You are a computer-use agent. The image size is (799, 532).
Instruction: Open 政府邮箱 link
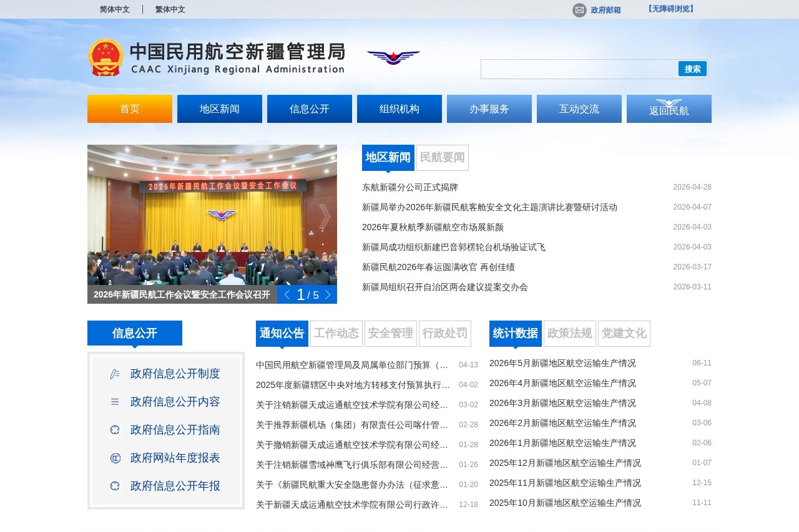point(605,10)
